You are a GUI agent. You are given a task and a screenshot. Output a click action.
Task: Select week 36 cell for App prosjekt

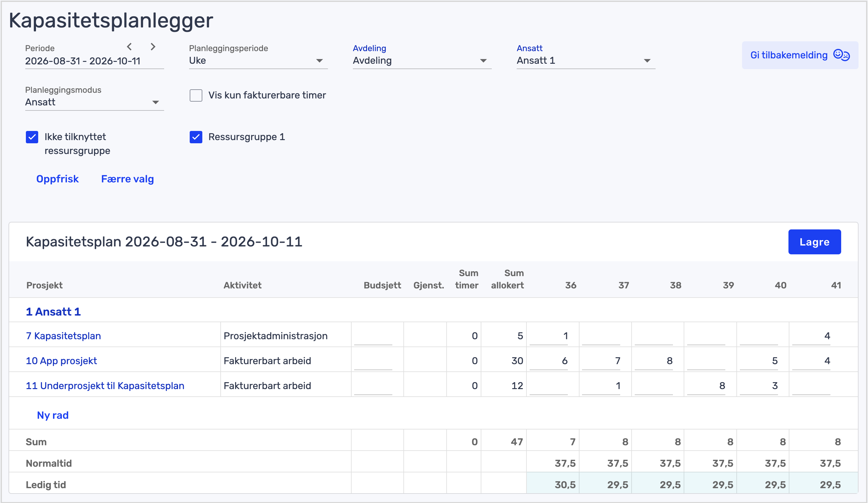pos(549,361)
